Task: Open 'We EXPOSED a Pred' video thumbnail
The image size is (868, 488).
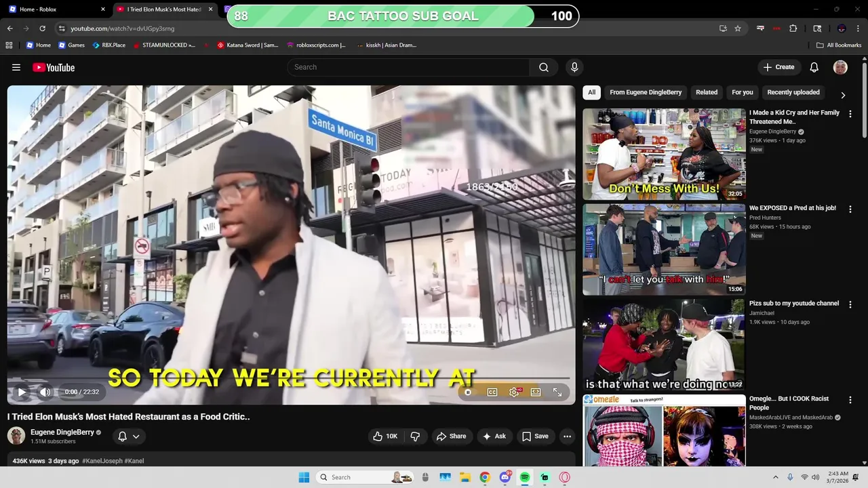Action: (664, 249)
